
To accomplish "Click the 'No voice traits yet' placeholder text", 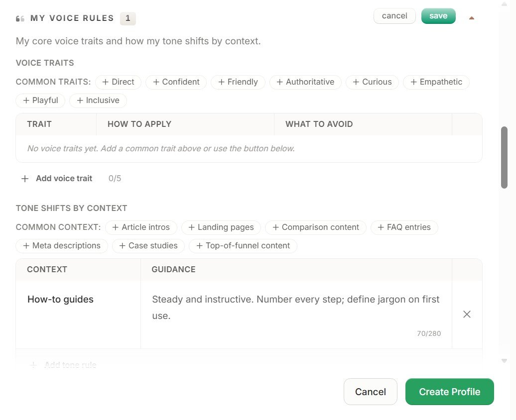I will tap(161, 148).
